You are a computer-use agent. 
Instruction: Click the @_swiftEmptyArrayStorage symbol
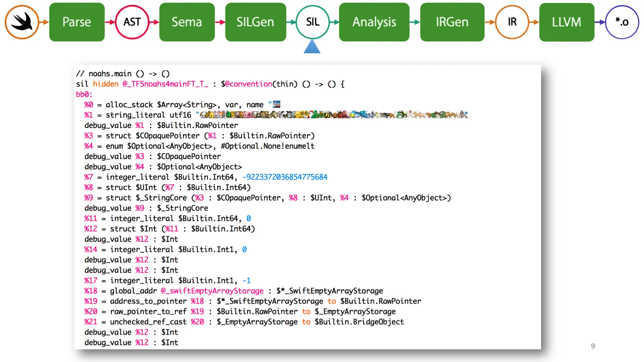tap(212, 291)
